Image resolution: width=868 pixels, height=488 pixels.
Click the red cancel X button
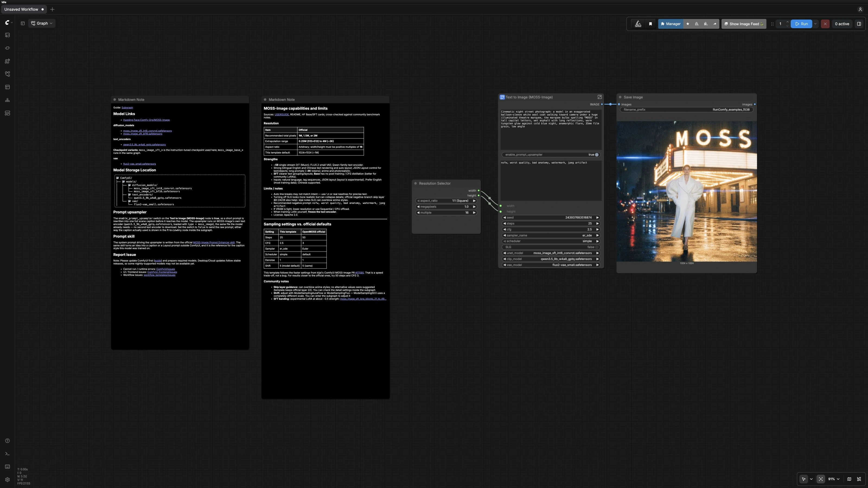coord(825,24)
